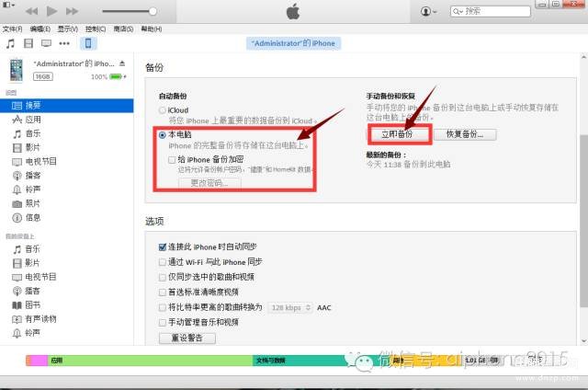Click the "Administrator"的 iPhone title tab
Screen dimensions: 588x390
294,43
